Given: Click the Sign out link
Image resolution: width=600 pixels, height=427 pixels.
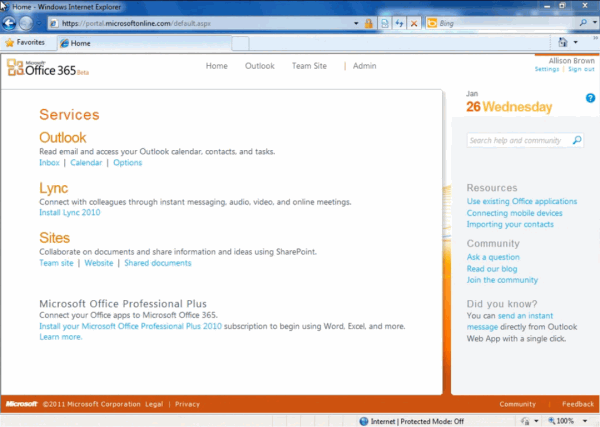Looking at the screenshot, I should (x=581, y=69).
